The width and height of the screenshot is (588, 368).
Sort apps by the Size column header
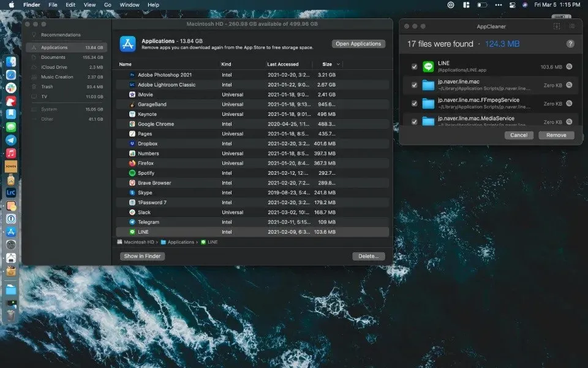327,64
